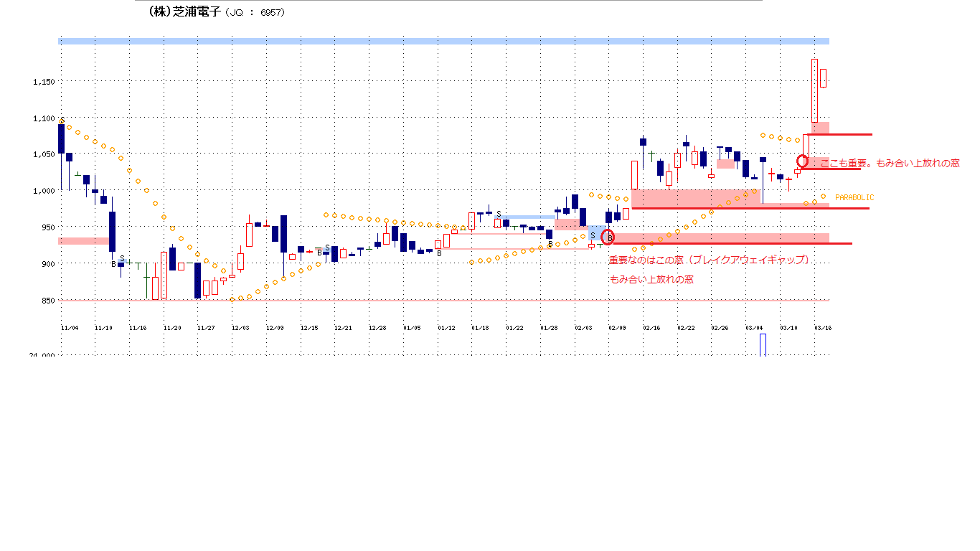This screenshot has width=980, height=551.
Task: Click the S signal marker at chart's top-left
Action: tap(62, 121)
